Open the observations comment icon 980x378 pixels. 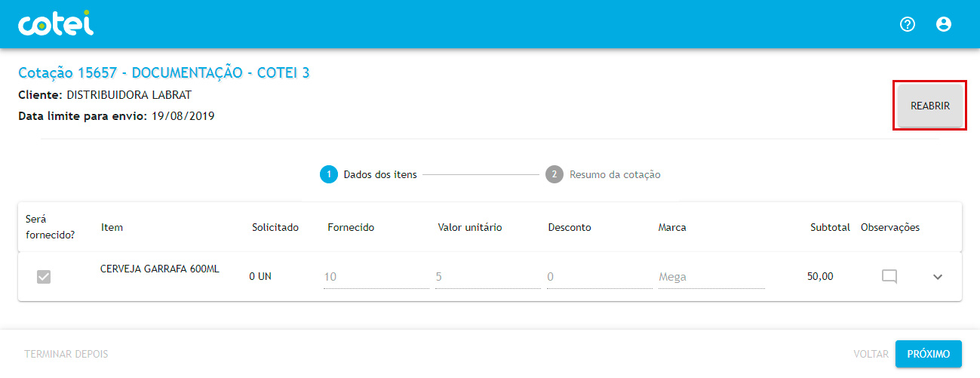pos(889,277)
